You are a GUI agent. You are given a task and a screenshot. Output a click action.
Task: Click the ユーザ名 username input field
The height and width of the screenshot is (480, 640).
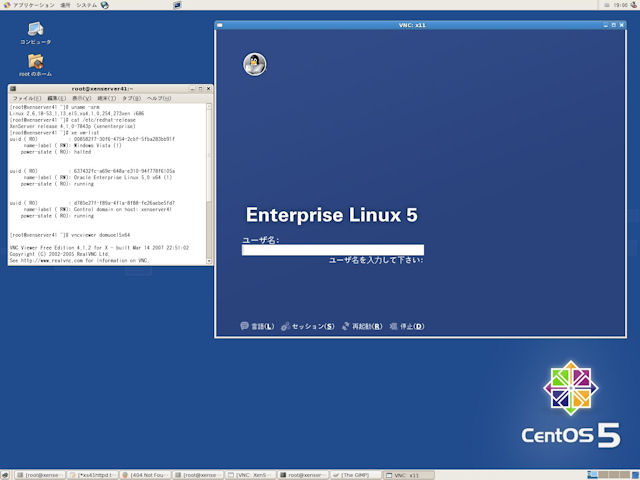coord(333,250)
